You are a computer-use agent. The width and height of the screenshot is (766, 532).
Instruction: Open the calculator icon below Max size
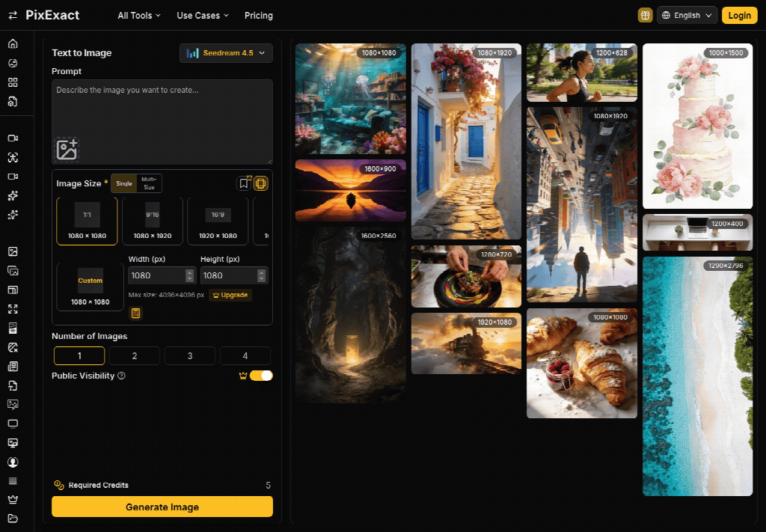coord(136,314)
